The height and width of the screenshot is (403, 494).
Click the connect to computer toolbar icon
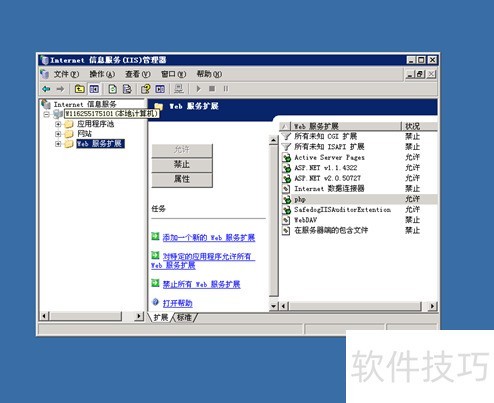pos(179,89)
